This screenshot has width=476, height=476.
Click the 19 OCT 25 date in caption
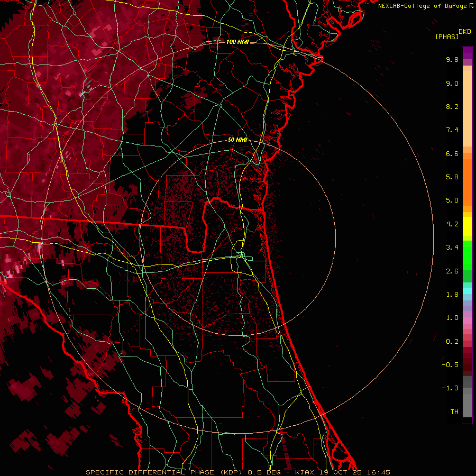[x=340, y=472]
